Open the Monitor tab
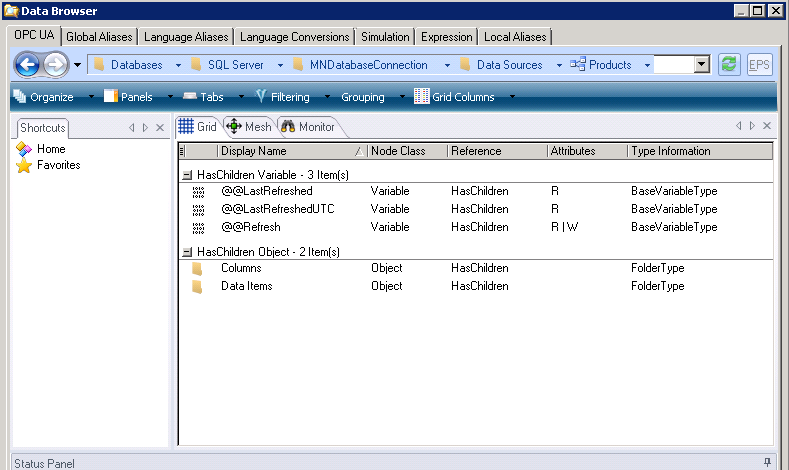The image size is (789, 470). (x=309, y=127)
